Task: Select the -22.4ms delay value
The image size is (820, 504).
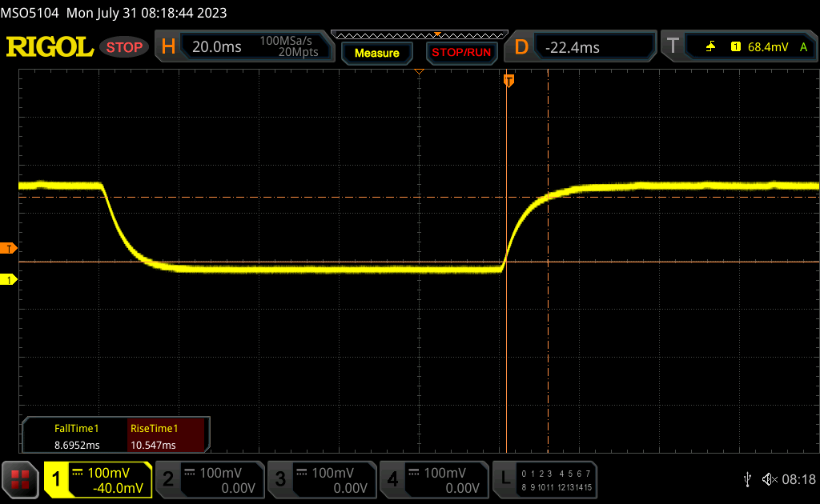Action: tap(572, 47)
